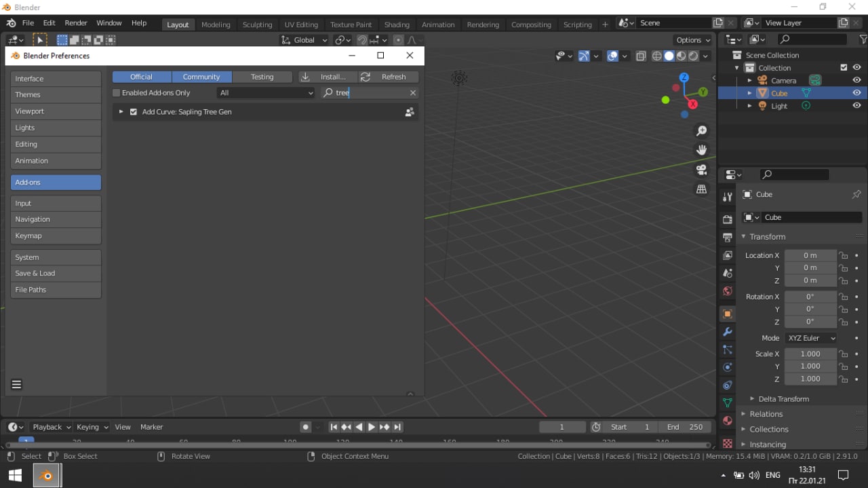
Task: Open the Keymap preferences section
Action: click(x=56, y=236)
